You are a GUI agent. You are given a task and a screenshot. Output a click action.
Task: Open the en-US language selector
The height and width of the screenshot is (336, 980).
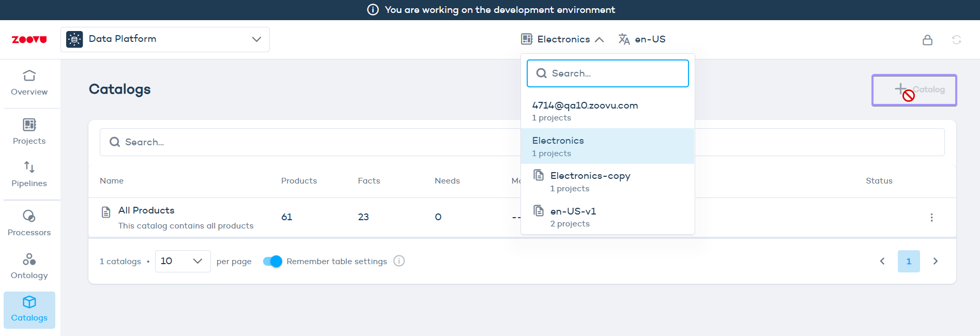[x=642, y=39]
